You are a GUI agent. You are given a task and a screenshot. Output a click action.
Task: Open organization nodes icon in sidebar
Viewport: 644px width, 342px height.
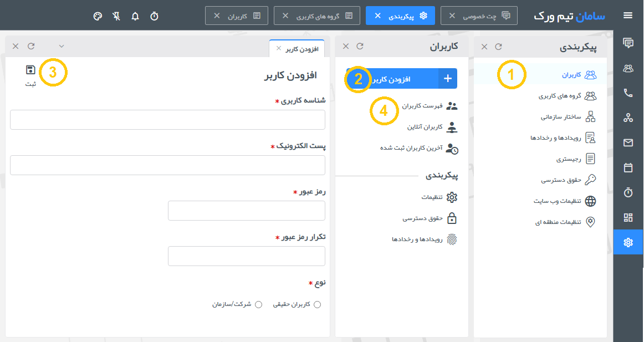pos(628,118)
